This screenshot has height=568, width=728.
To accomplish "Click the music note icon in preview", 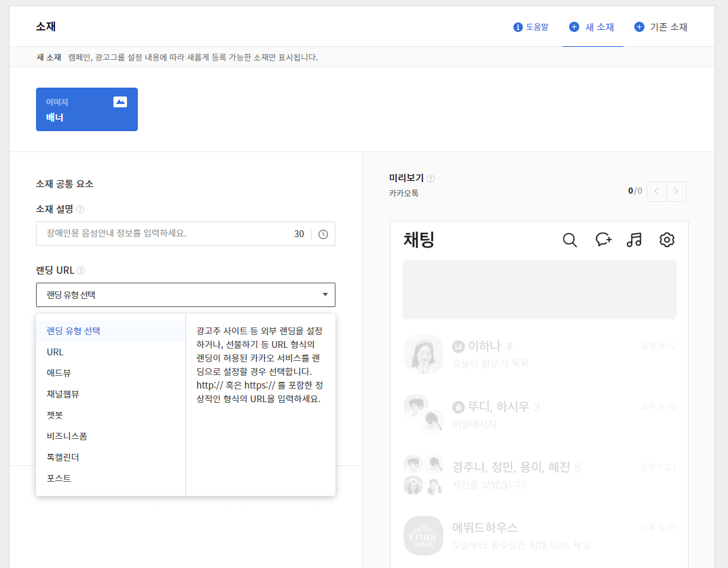I will pyautogui.click(x=634, y=240).
